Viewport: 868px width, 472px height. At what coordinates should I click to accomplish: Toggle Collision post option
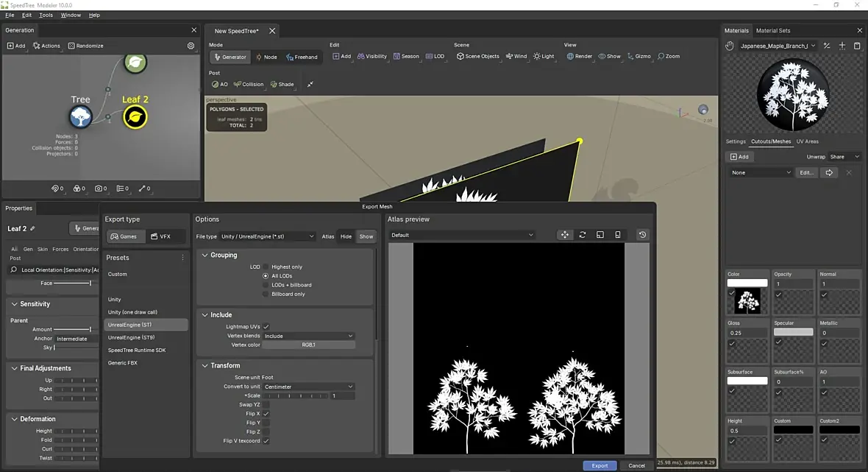249,84
